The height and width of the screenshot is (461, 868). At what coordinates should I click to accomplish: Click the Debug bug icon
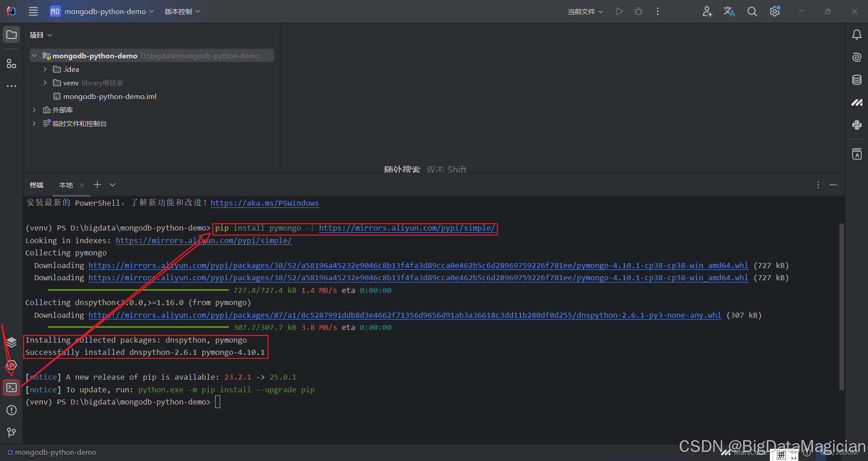click(638, 11)
